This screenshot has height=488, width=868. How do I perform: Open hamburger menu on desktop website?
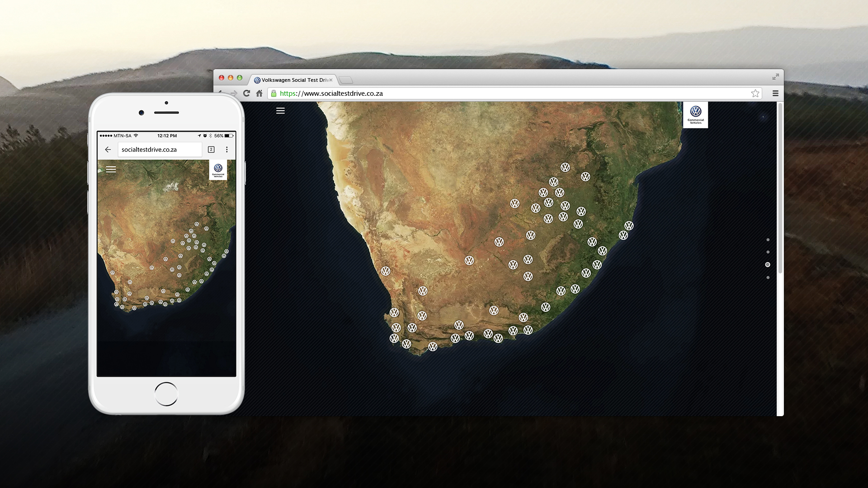tap(280, 111)
